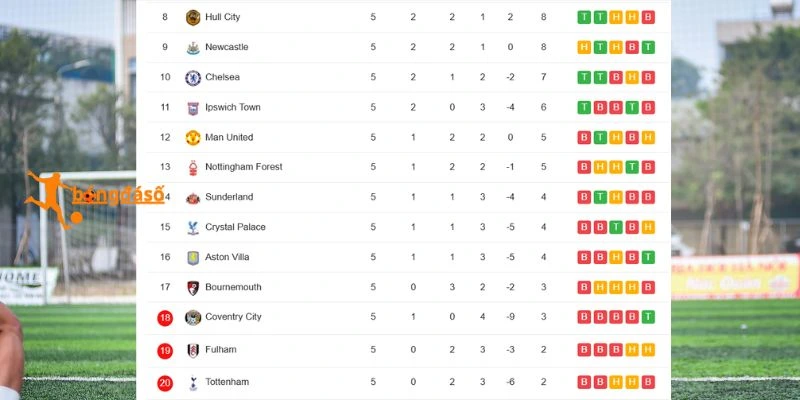Open the Aston Villa team name
The image size is (800, 400).
[227, 257]
